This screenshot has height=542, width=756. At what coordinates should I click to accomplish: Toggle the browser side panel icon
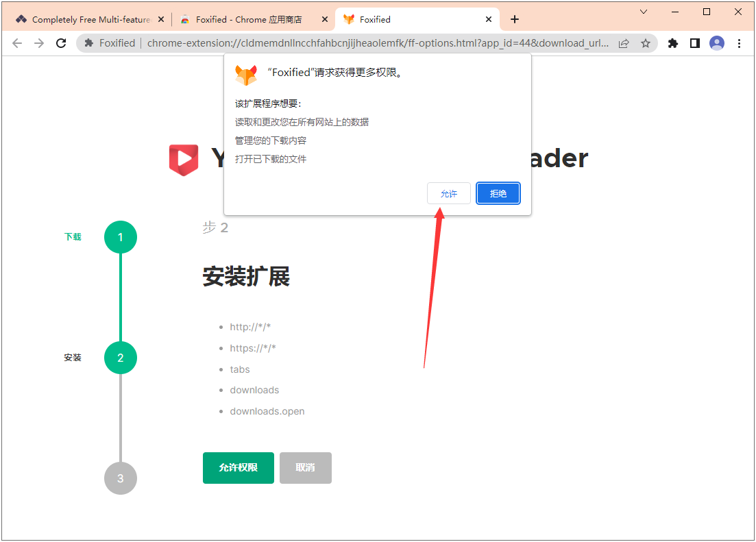point(695,43)
